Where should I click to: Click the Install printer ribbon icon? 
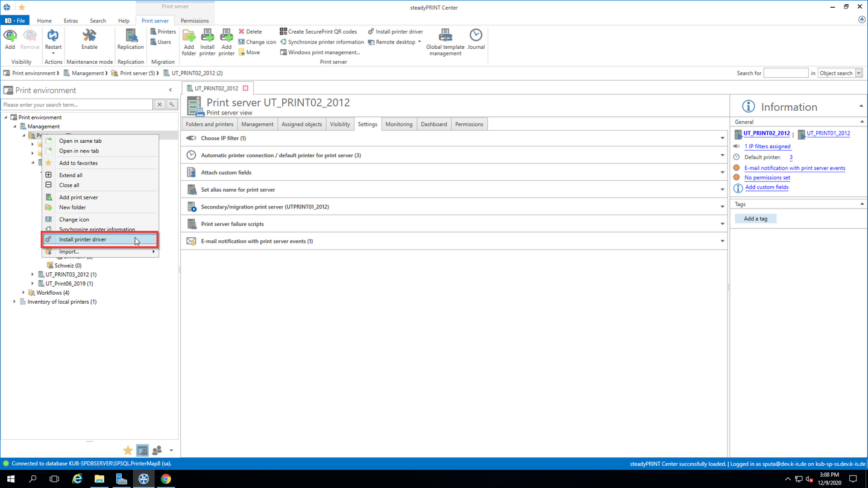point(207,42)
